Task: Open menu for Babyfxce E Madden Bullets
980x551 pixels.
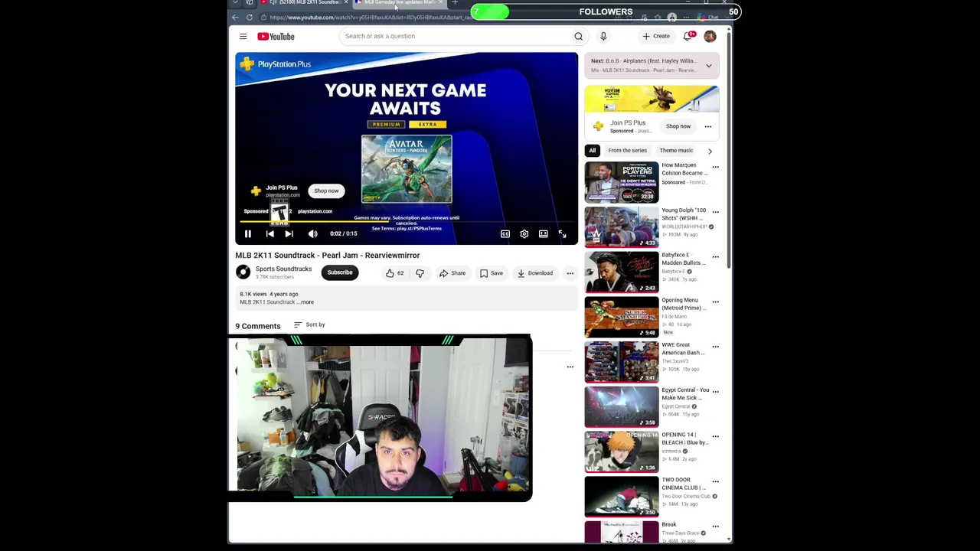Action: (x=715, y=257)
